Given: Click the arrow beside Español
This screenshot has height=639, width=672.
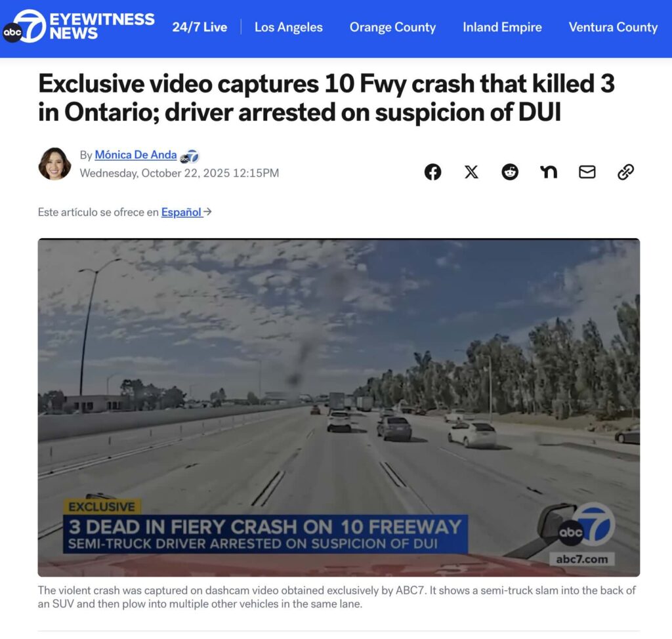Looking at the screenshot, I should [207, 212].
